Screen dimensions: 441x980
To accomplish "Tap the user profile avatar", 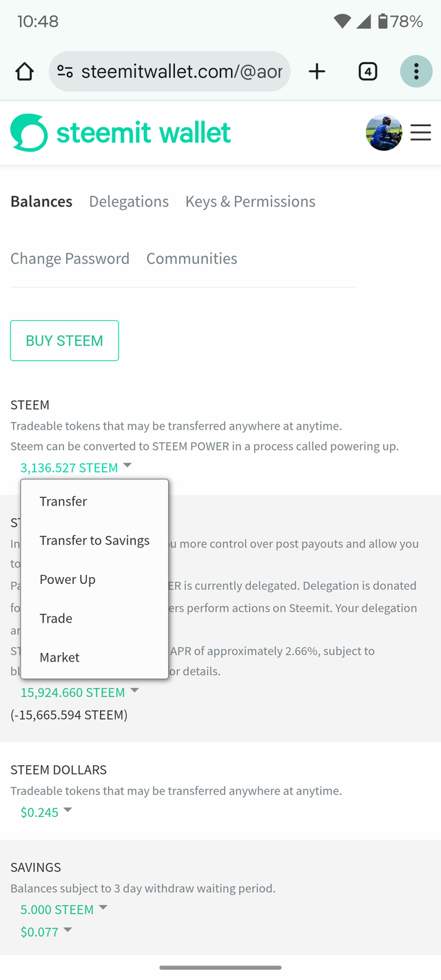I will point(384,133).
